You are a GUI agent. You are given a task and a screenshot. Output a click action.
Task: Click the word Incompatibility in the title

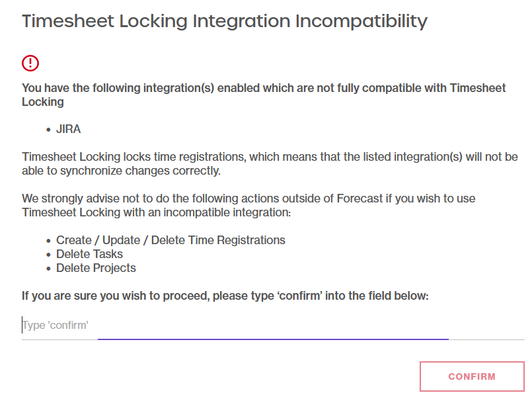tap(361, 21)
